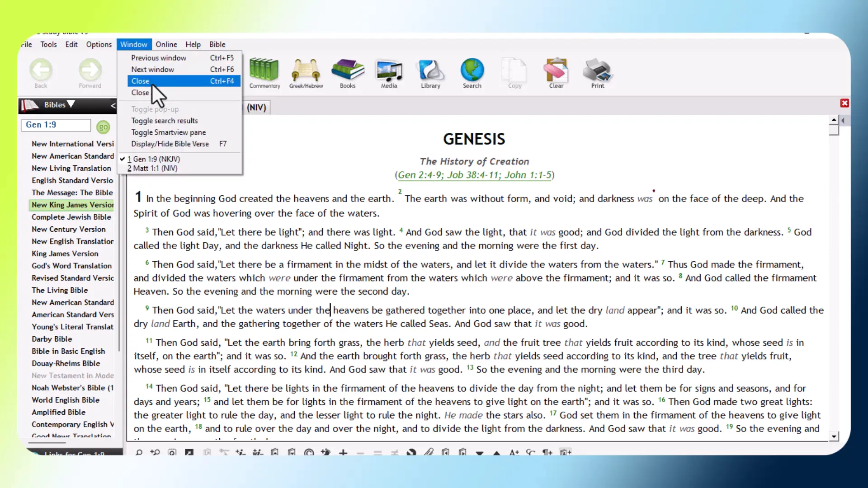Click the paragraph-plus icon in bottom toolbar
The height and width of the screenshot is (488, 868).
(547, 452)
